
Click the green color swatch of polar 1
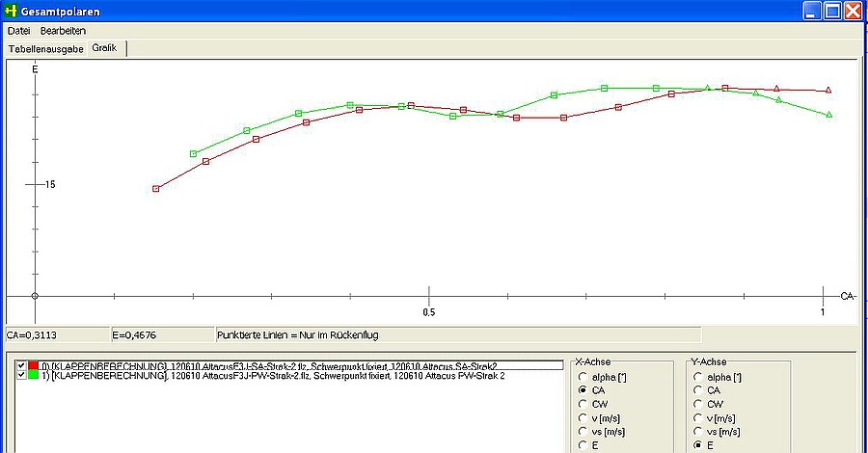point(33,376)
